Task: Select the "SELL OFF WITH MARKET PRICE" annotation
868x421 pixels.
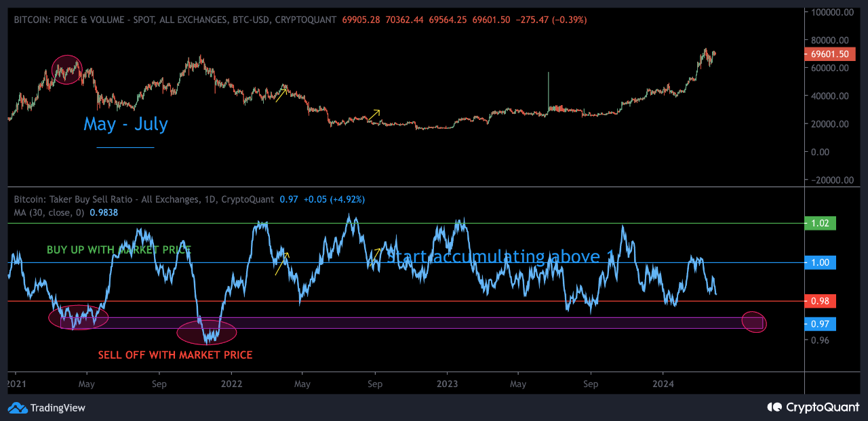Action: pos(175,355)
